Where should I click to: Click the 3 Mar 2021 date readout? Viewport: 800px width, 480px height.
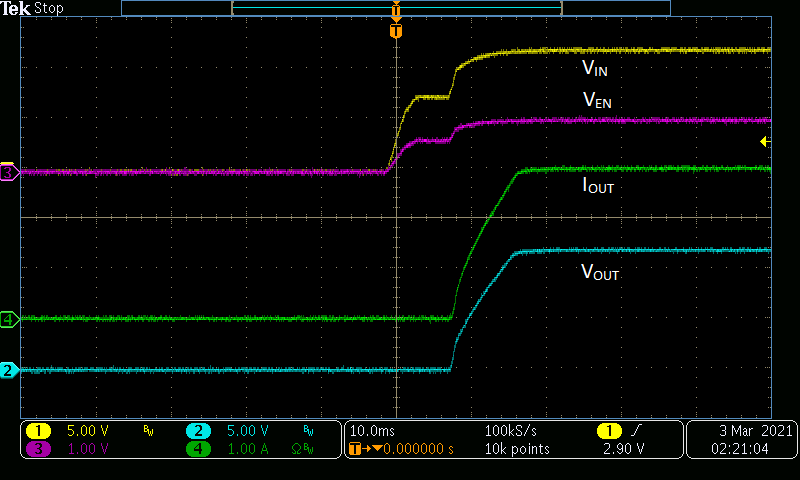click(x=756, y=431)
